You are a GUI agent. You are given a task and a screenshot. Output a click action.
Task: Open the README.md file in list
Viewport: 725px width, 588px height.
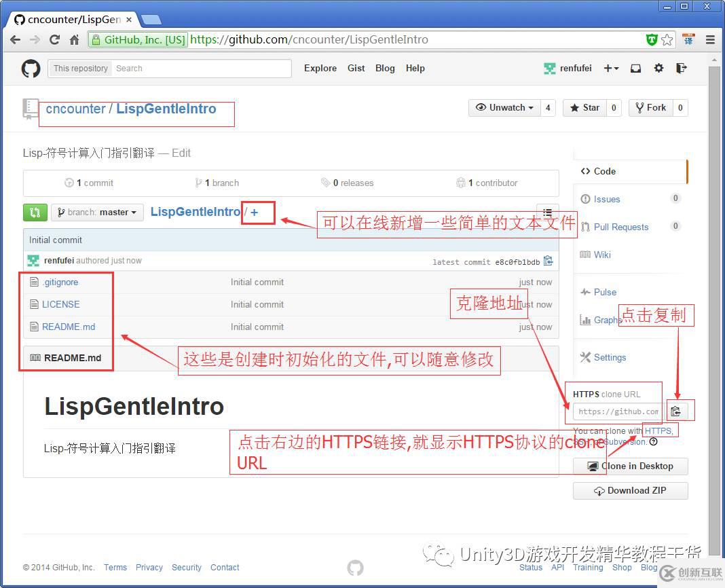[x=69, y=327]
